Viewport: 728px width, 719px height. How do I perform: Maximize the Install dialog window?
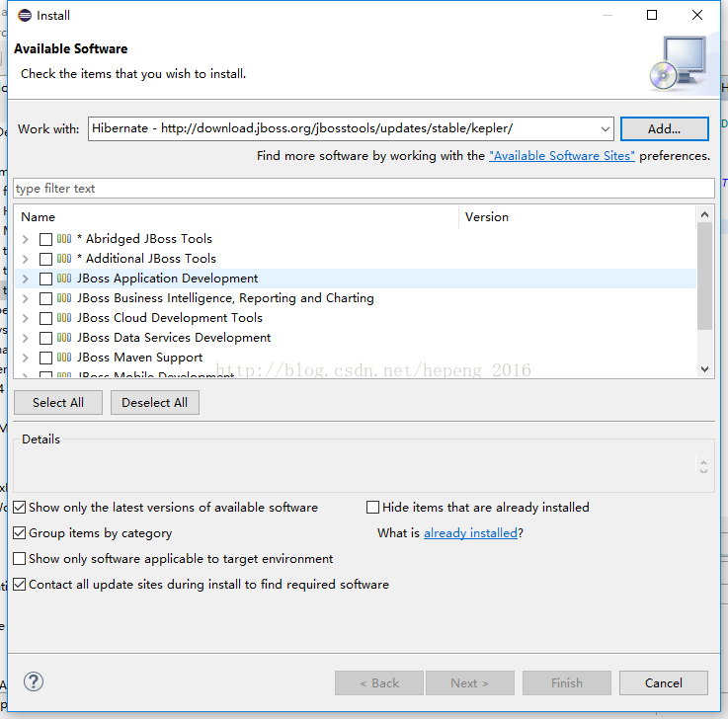point(652,15)
